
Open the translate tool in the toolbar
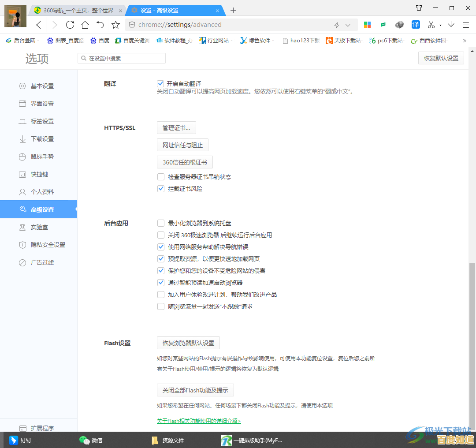coord(415,25)
